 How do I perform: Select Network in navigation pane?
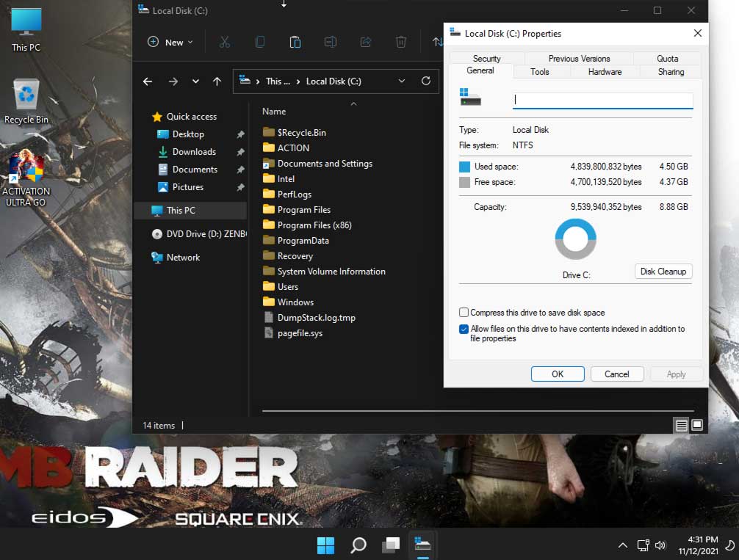click(183, 257)
